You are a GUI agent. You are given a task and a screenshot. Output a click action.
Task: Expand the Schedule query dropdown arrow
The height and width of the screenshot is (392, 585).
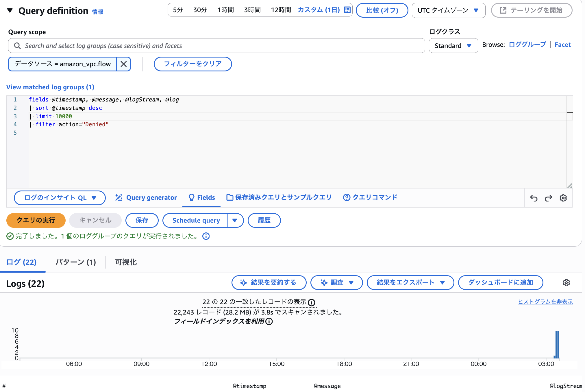[x=236, y=220]
